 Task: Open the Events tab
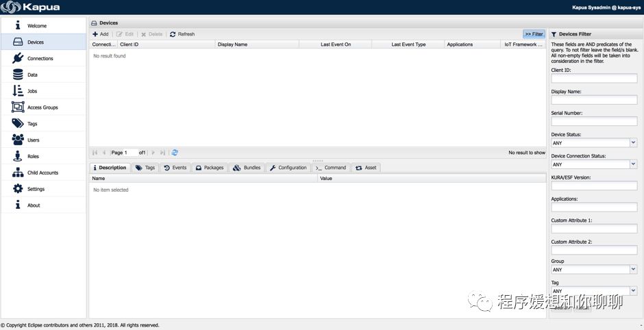click(175, 168)
